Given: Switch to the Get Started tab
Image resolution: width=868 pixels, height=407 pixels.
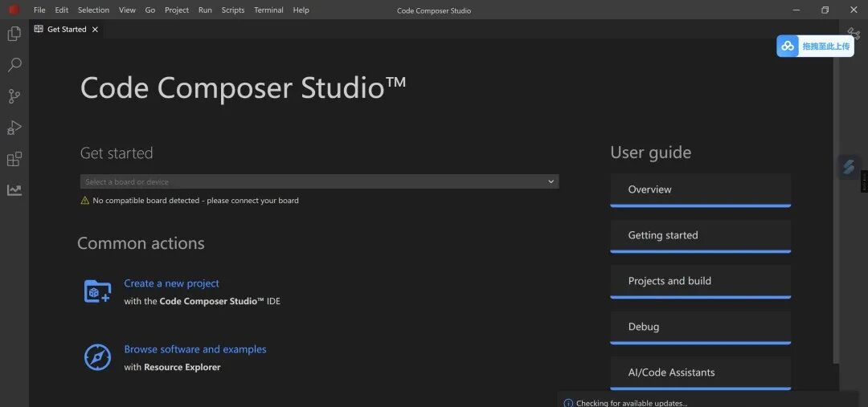Looking at the screenshot, I should pos(67,30).
